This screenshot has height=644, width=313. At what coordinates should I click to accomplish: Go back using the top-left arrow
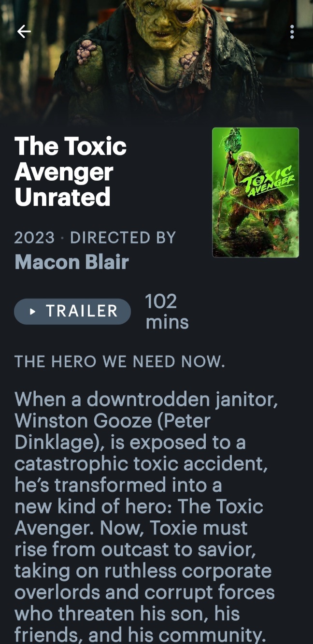(24, 31)
